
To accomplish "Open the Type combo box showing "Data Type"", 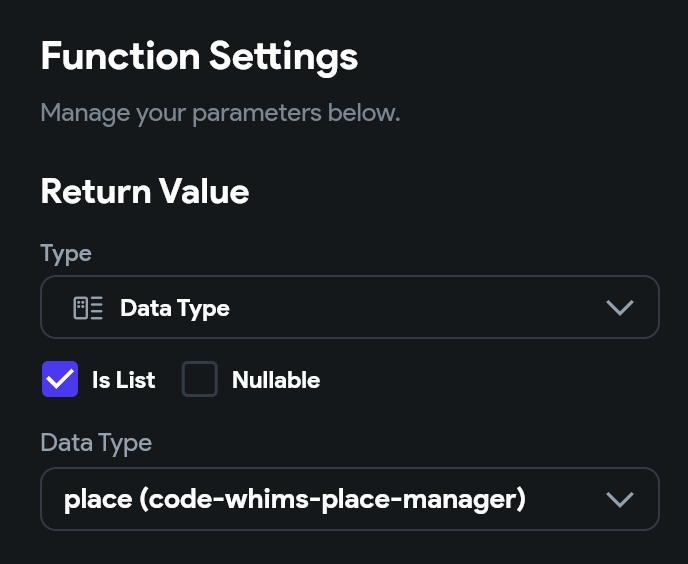I will 349,307.
